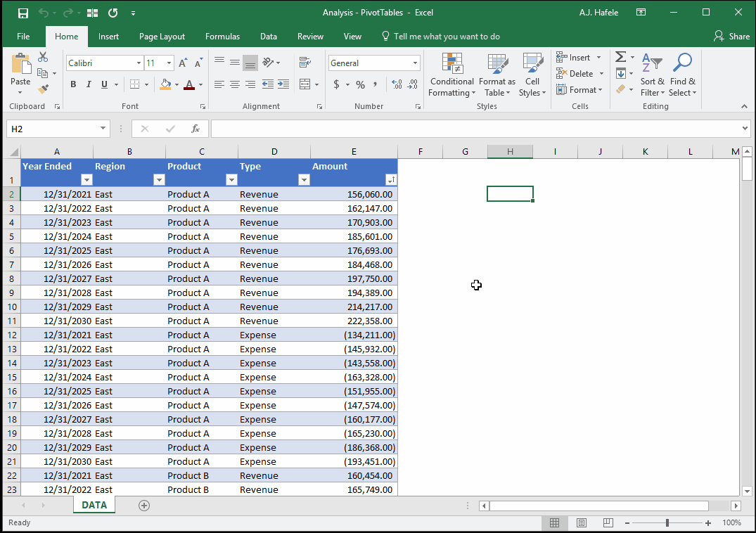Image resolution: width=756 pixels, height=533 pixels.
Task: Click the Decrease Indent icon
Action: coord(268,84)
